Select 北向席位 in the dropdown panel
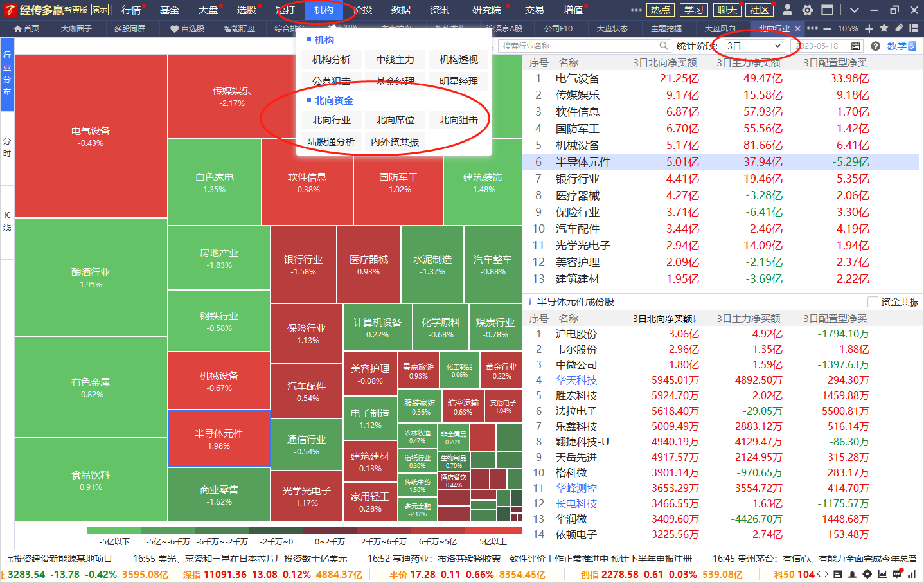Screen dimensions: 924x583 point(395,120)
